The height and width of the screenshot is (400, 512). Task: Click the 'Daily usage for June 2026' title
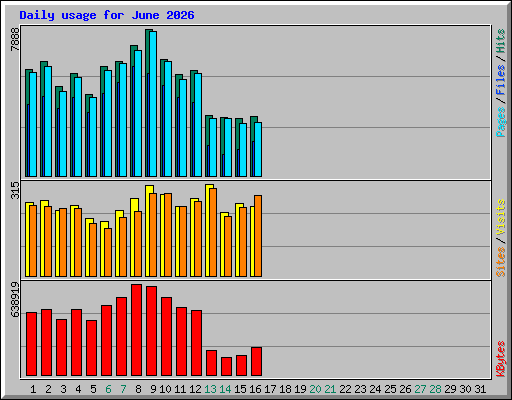pos(107,16)
